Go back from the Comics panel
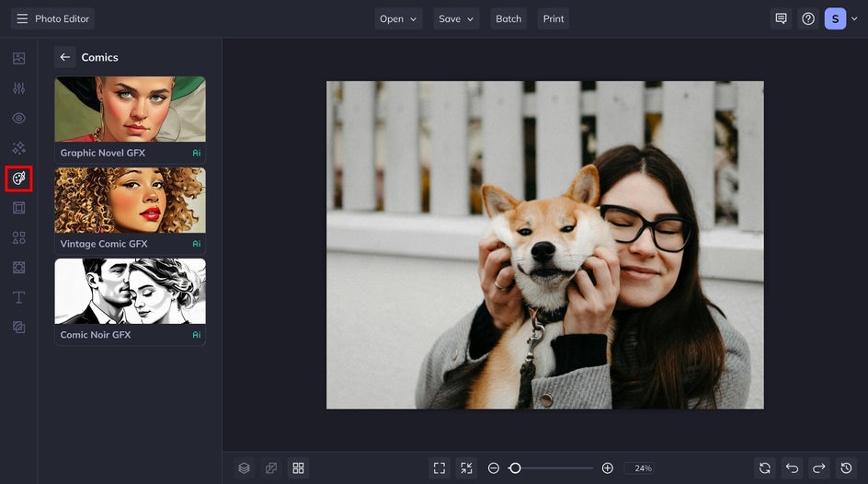 pyautogui.click(x=64, y=57)
